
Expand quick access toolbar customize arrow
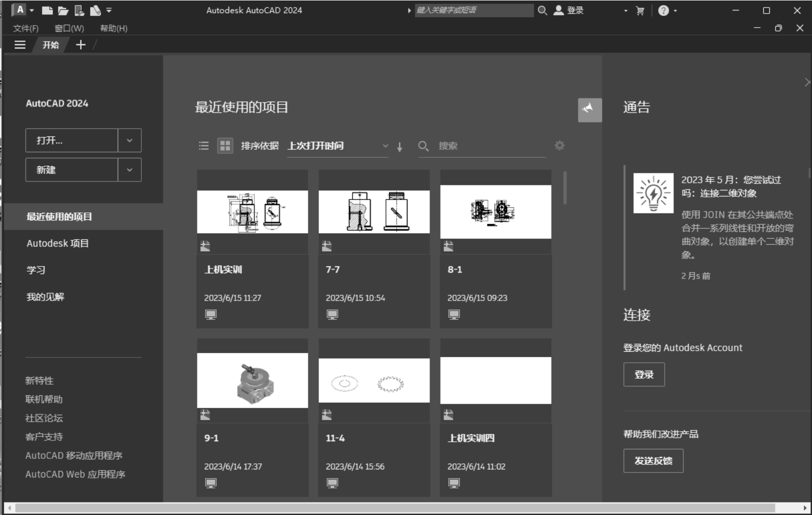coord(109,10)
